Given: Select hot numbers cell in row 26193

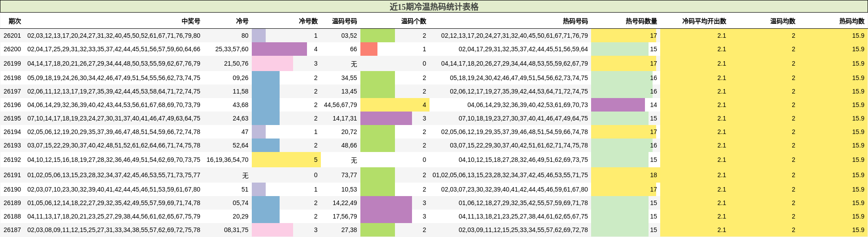Looking at the screenshot, I should (519, 145).
